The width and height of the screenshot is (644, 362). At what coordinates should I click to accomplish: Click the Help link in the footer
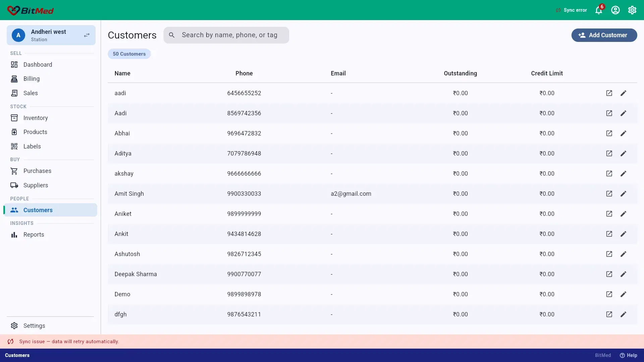click(629, 355)
